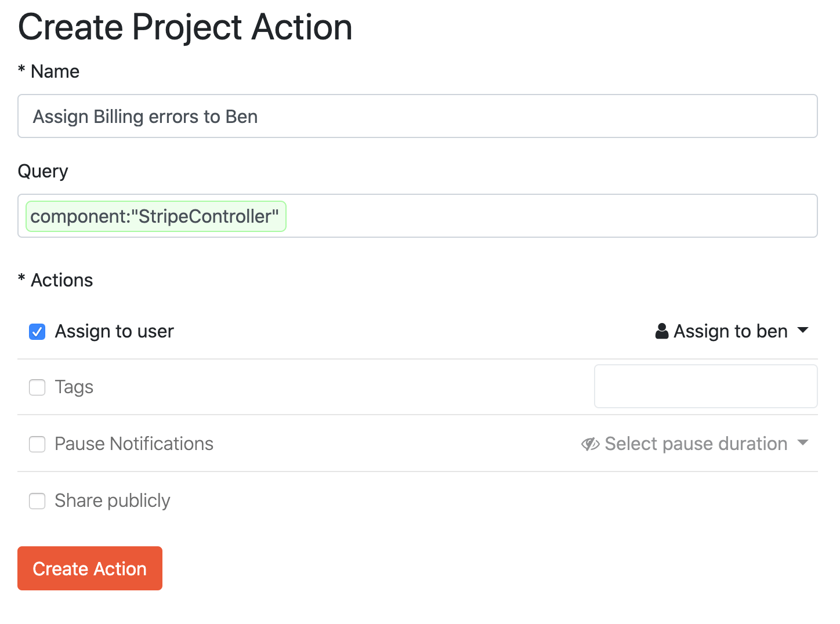This screenshot has height=624, width=840.
Task: Click the Share publicly label text
Action: click(x=112, y=500)
